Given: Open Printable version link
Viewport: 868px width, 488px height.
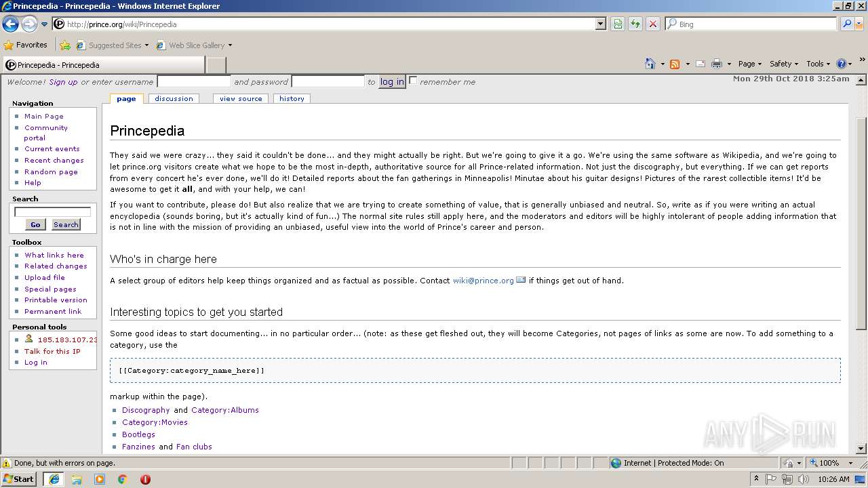Looking at the screenshot, I should click(56, 300).
